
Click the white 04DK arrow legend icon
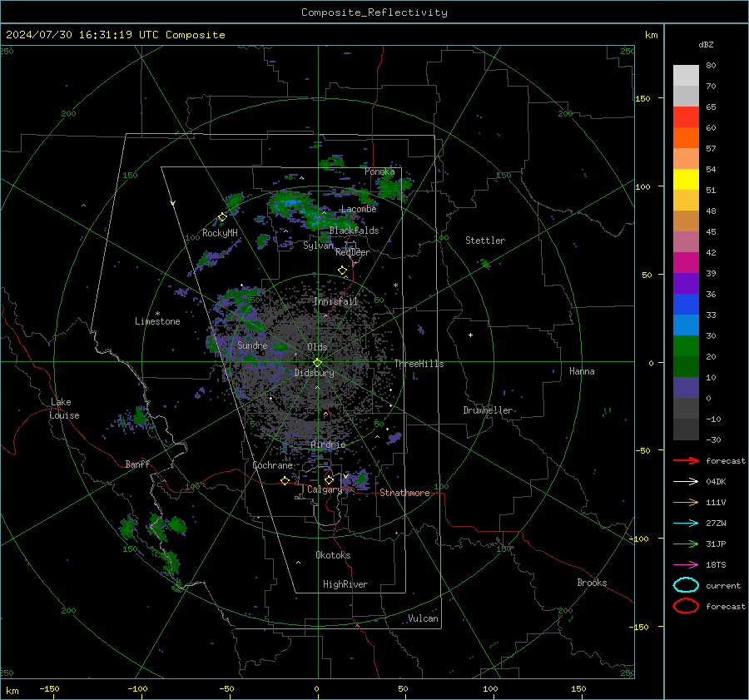point(686,481)
